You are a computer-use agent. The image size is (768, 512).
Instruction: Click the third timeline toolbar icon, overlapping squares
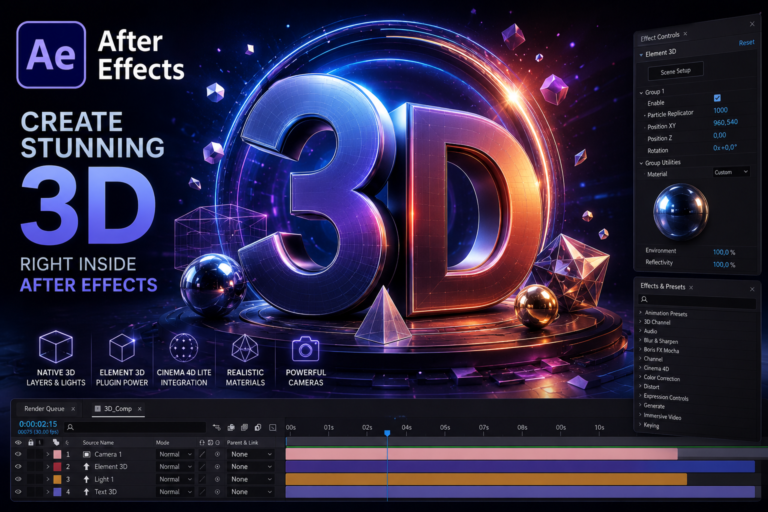(x=244, y=427)
